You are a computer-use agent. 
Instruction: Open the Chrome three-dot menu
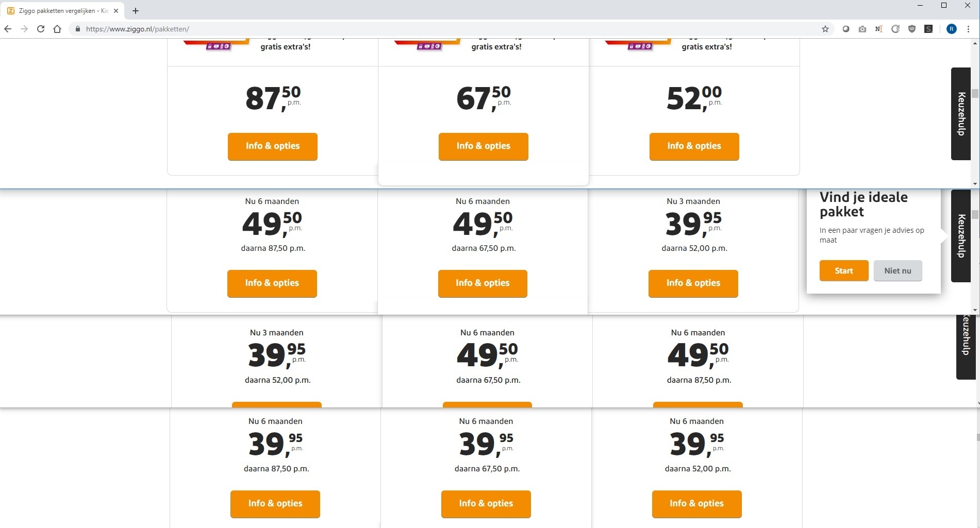click(968, 29)
